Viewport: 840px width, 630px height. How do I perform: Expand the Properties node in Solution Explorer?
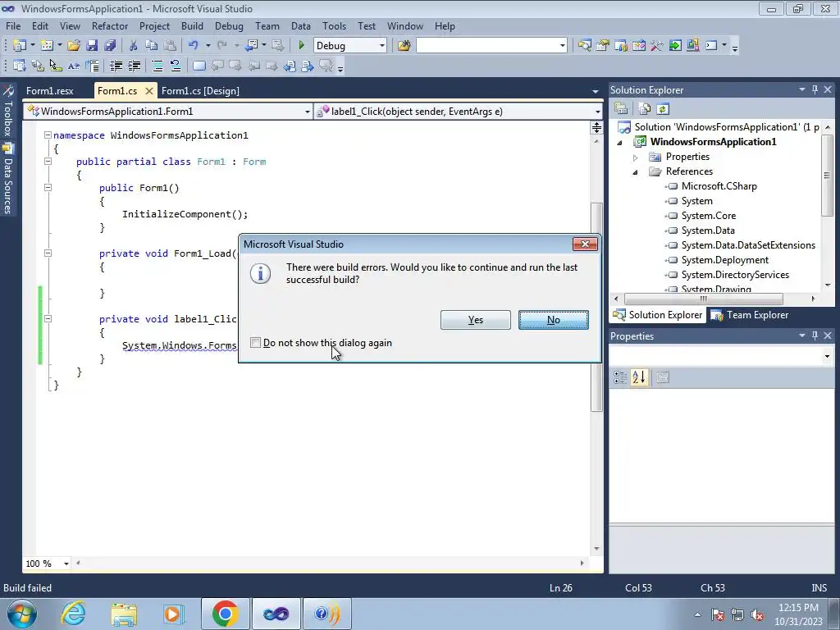(x=636, y=157)
